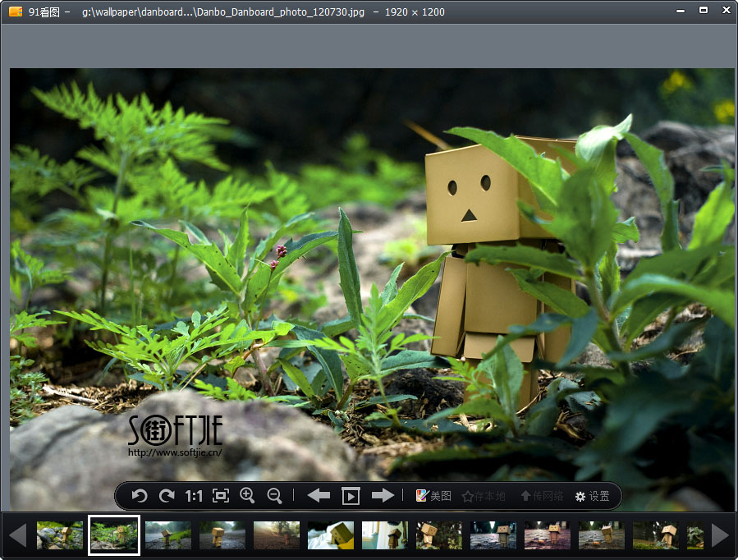Open the eleventh thumbnail in the filmstrip

[x=602, y=535]
